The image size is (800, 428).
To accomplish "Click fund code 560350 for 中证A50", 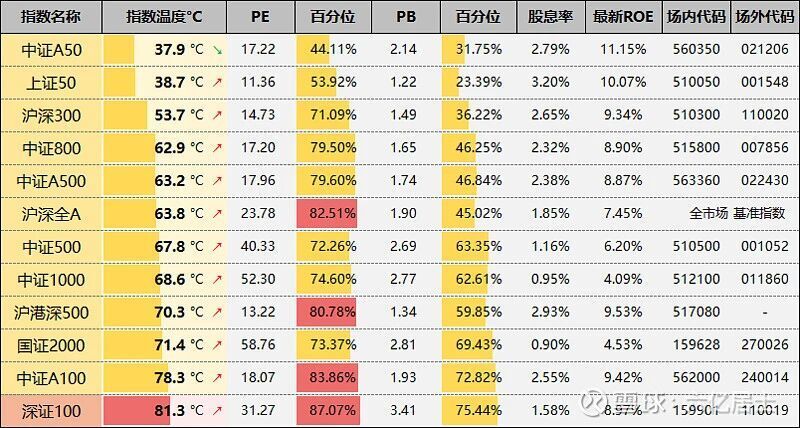I will (696, 49).
